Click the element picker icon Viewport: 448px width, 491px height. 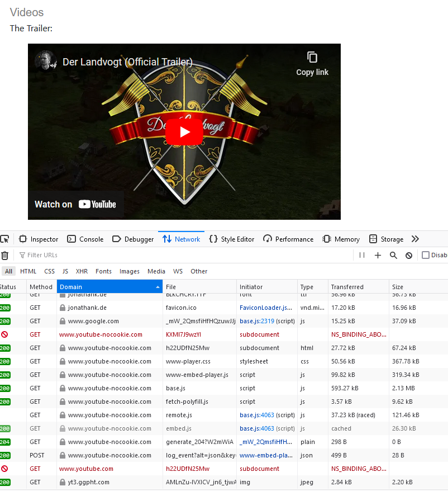point(5,239)
